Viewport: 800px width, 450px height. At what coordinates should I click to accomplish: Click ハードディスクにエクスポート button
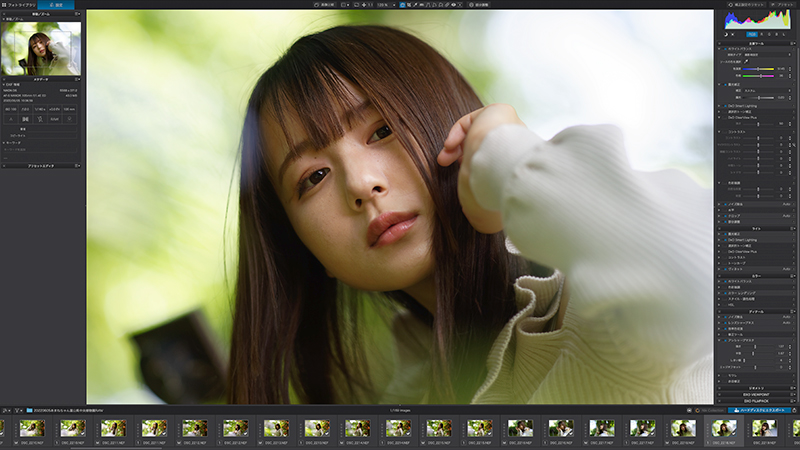(x=759, y=410)
